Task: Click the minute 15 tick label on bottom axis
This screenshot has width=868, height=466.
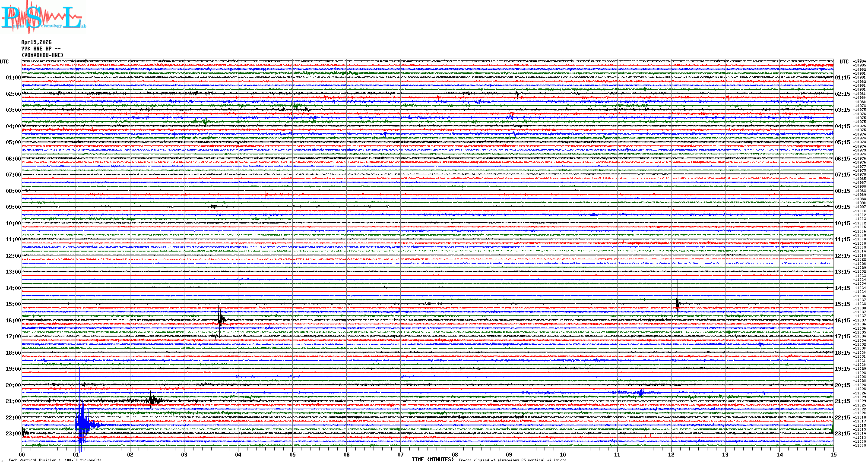Action: 833,454
